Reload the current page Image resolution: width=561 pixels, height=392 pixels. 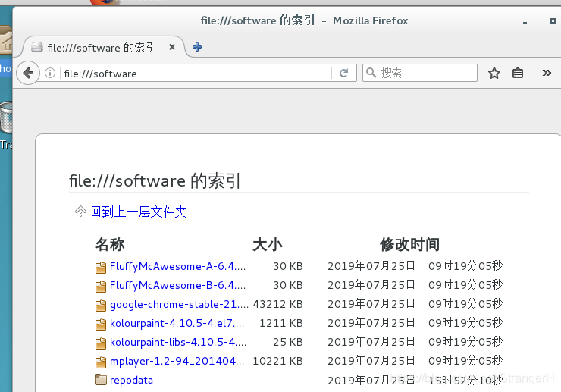click(x=344, y=73)
